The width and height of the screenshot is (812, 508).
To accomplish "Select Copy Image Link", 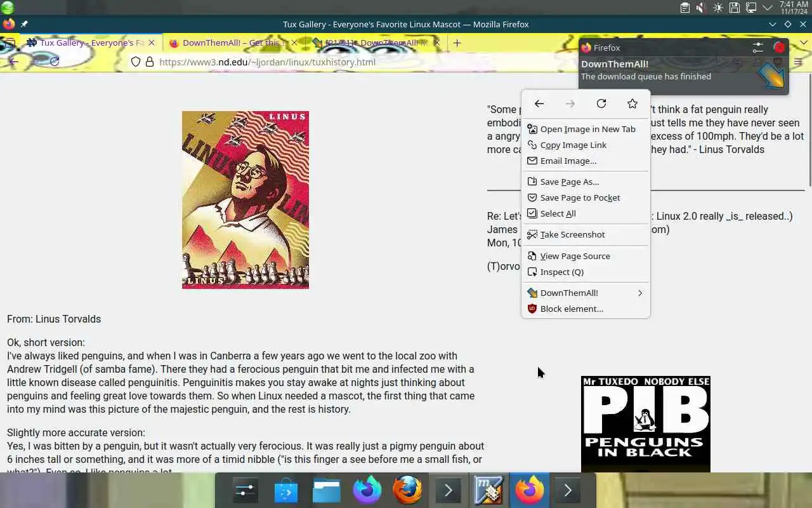I will [586, 145].
